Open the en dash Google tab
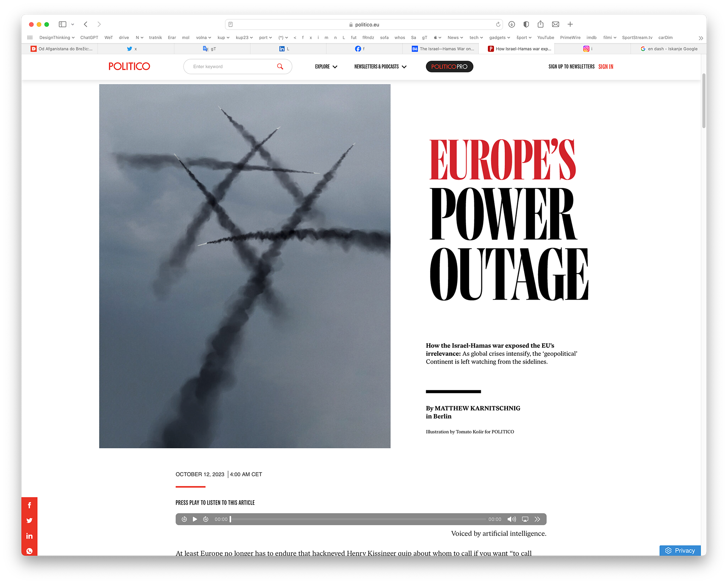This screenshot has width=728, height=584. [x=669, y=49]
